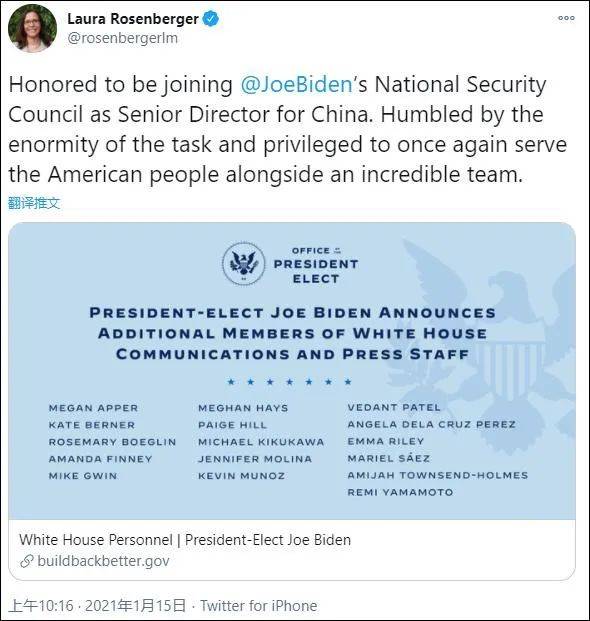The height and width of the screenshot is (621, 590).
Task: Open the @rosenbergerlm handle link
Action: coord(123,38)
